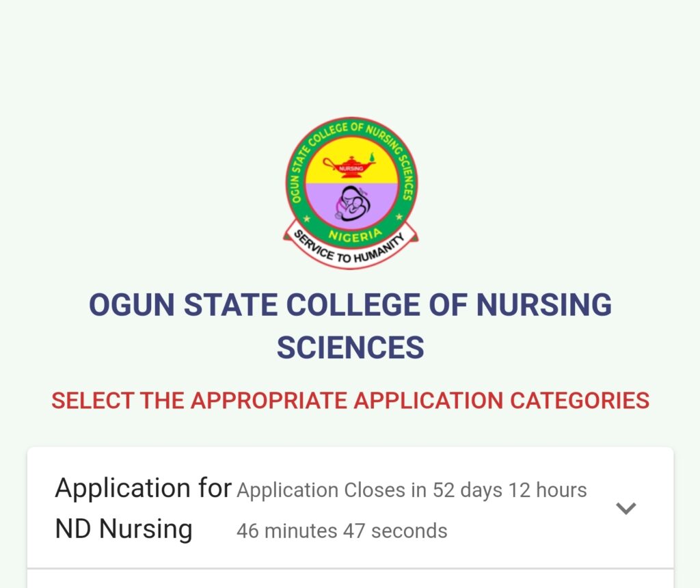Click the right star in the crest
This screenshot has width=700, height=588.
click(399, 217)
